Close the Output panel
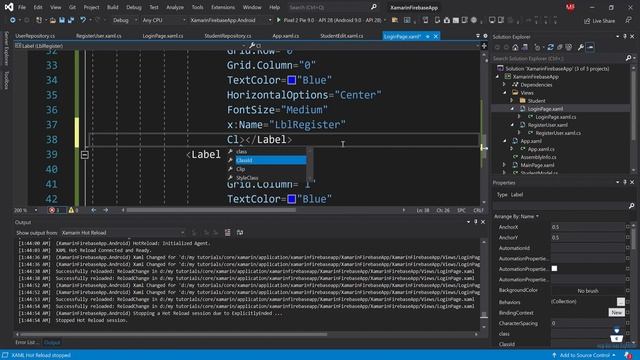The image size is (640, 360). (483, 222)
